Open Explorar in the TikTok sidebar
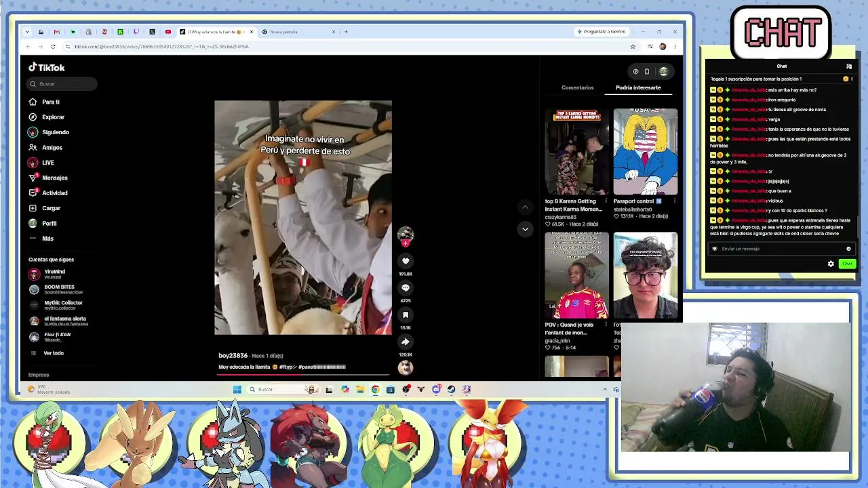Screen dimensions: 868x488 point(46,117)
